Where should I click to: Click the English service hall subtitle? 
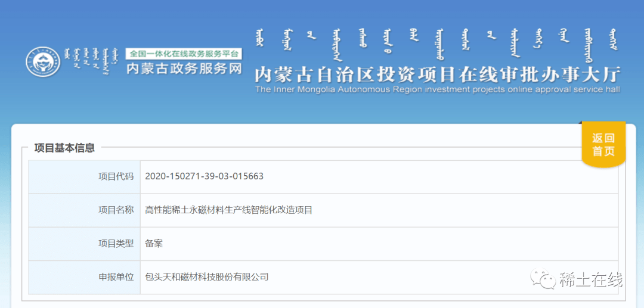(x=438, y=89)
